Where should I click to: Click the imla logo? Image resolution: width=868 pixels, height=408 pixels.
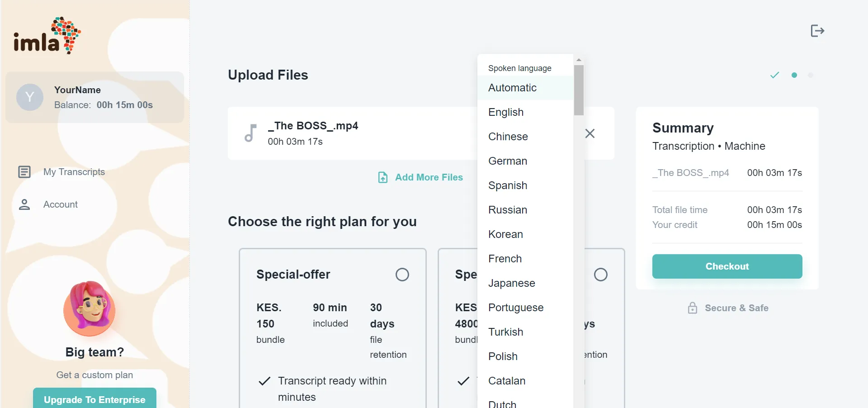click(47, 36)
